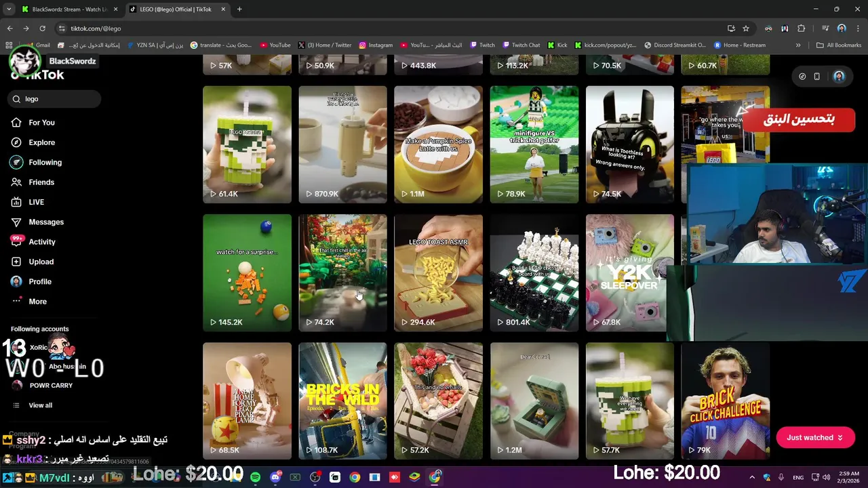
Task: Open Messages in the sidebar
Action: tap(46, 222)
